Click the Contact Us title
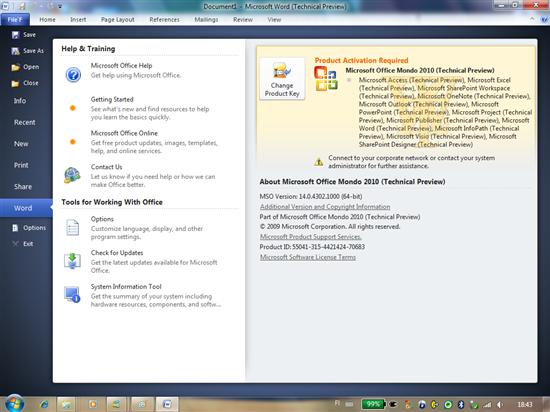The height and width of the screenshot is (412, 550). pos(106,167)
